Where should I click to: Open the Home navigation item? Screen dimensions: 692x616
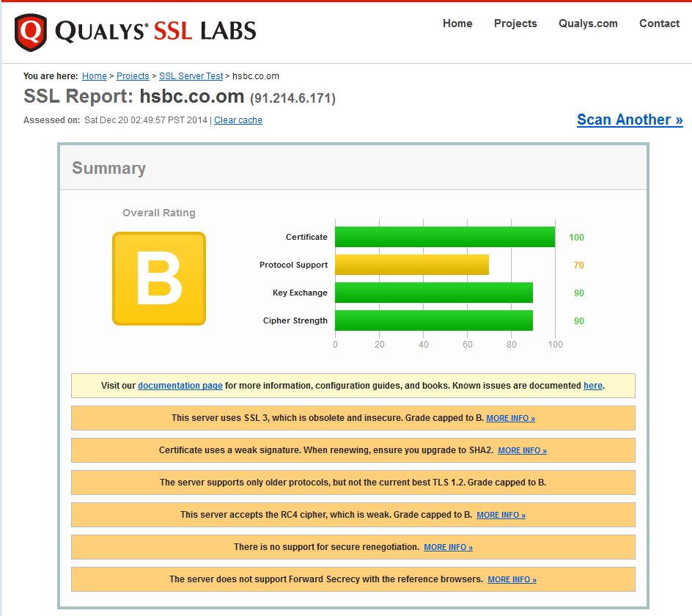pyautogui.click(x=457, y=23)
